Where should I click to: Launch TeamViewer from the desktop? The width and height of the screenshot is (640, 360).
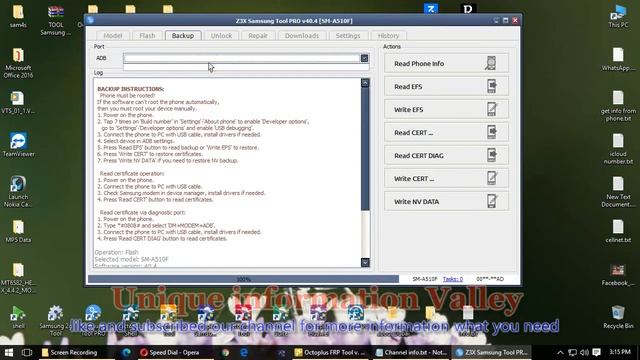coord(18,145)
